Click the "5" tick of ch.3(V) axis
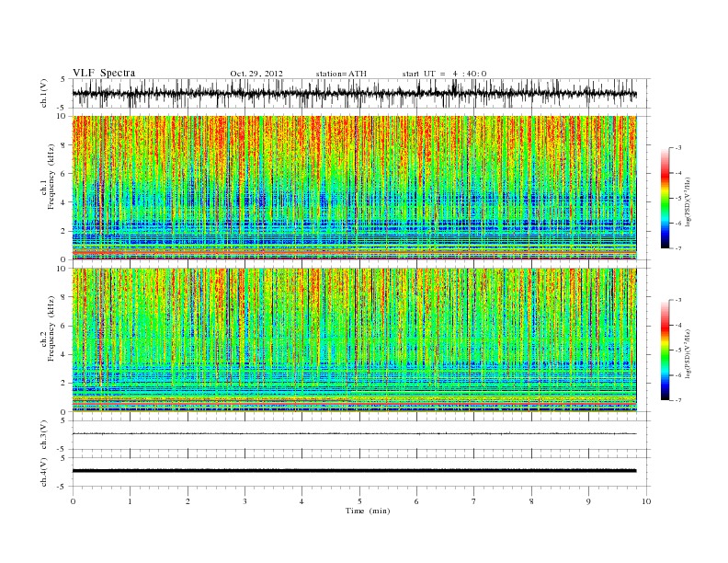728x563 pixels. tap(64, 420)
